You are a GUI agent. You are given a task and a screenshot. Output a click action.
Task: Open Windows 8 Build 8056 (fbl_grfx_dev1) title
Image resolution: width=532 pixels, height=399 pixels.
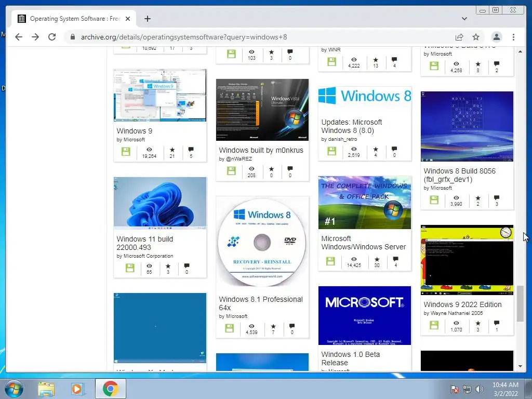pyautogui.click(x=459, y=175)
